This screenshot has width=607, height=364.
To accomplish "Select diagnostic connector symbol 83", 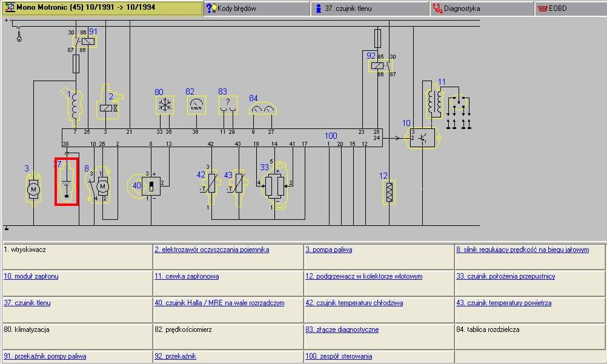I will 228,105.
